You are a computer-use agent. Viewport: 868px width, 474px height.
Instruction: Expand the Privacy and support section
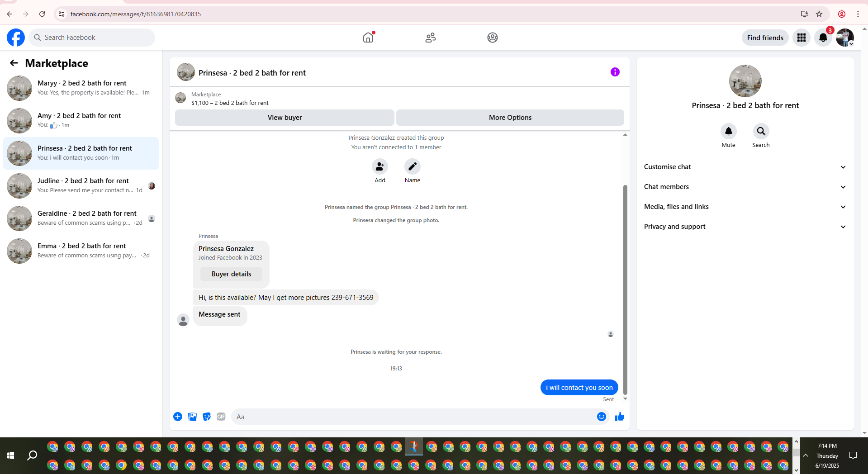tap(745, 227)
